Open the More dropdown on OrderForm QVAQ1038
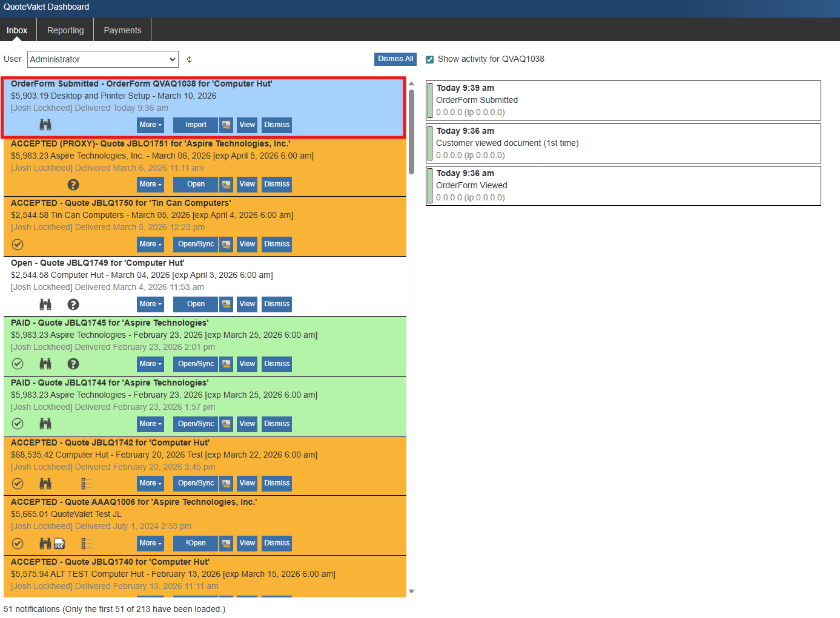This screenshot has width=840, height=618. pos(150,125)
